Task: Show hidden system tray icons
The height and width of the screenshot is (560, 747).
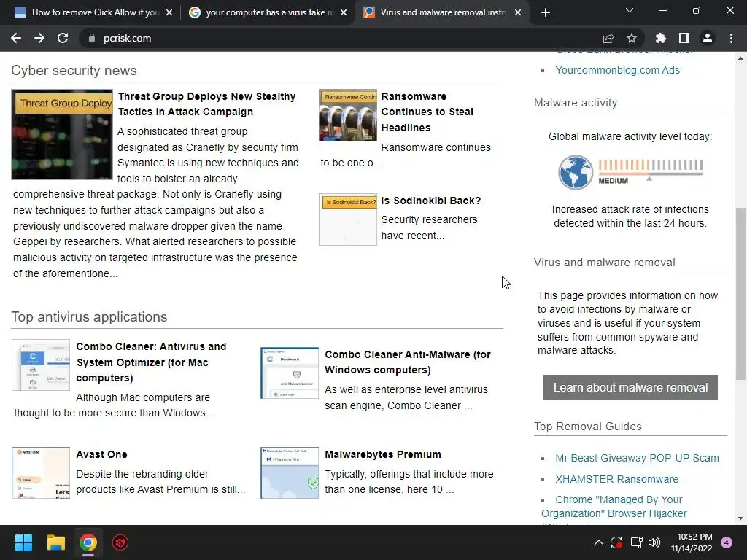Action: pyautogui.click(x=599, y=542)
